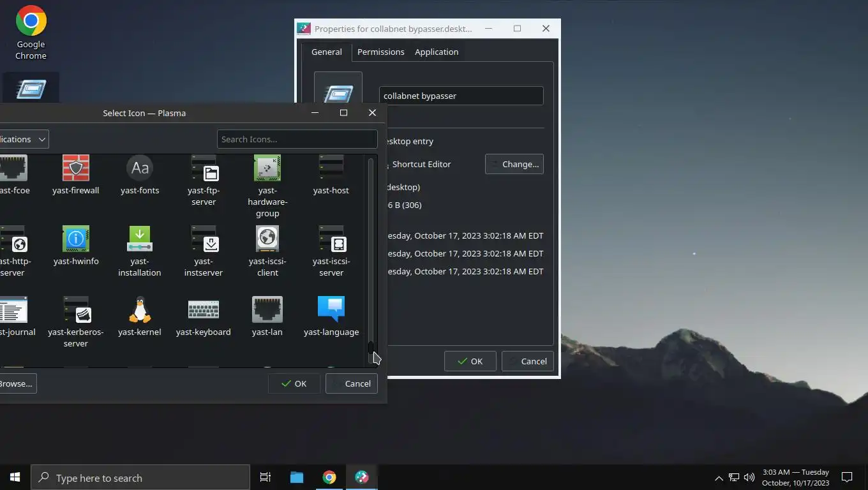
Task: Click the Search Icons field
Action: pos(297,139)
